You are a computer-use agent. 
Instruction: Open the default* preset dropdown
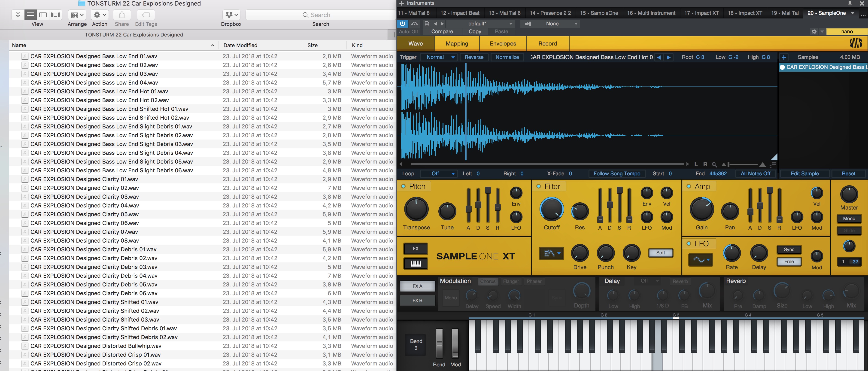pos(480,24)
